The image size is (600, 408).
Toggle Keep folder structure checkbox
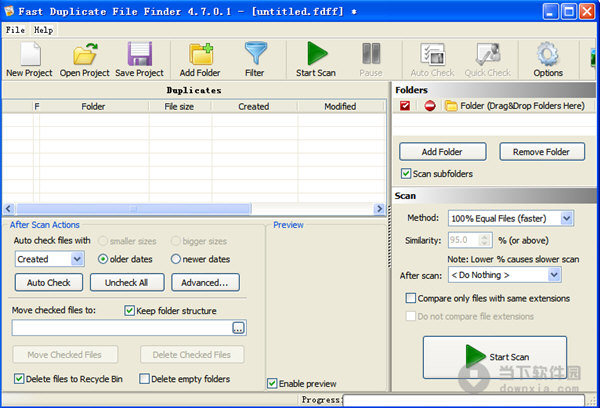pyautogui.click(x=130, y=310)
